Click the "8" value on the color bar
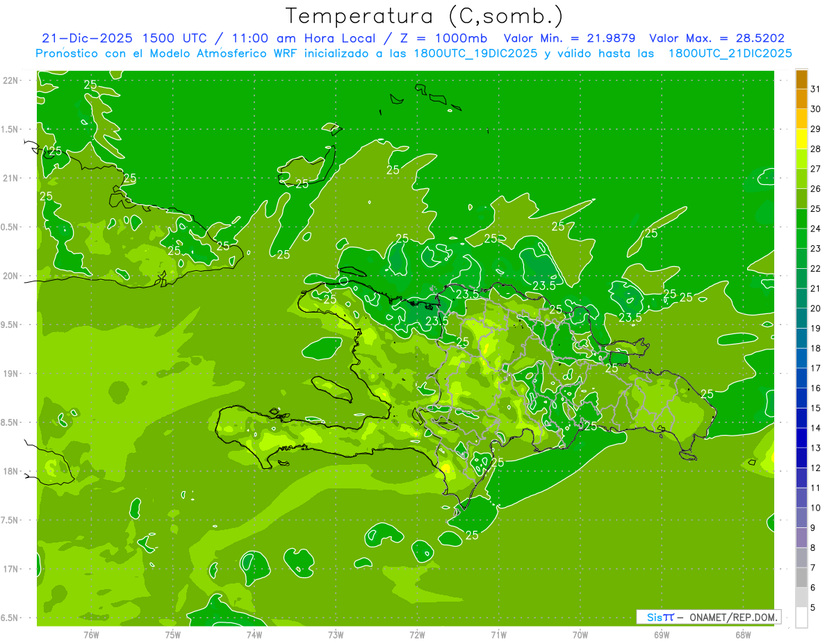The height and width of the screenshot is (644, 834). pyautogui.click(x=813, y=548)
